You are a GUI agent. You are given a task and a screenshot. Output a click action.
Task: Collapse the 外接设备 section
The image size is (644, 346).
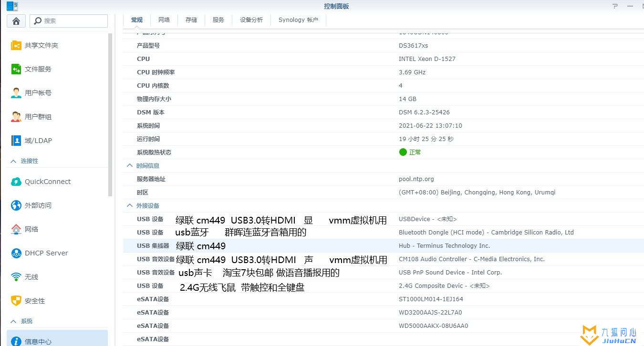pyautogui.click(x=129, y=206)
